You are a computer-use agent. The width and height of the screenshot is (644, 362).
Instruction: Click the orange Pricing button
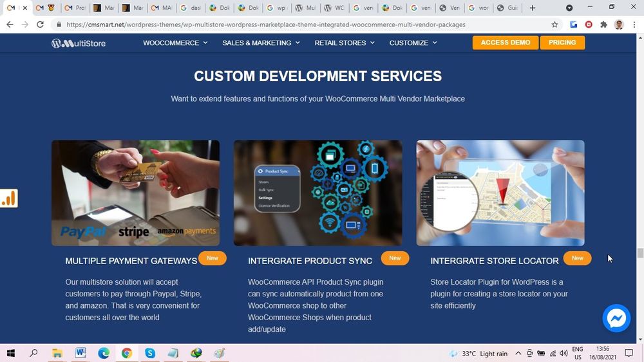click(x=562, y=43)
